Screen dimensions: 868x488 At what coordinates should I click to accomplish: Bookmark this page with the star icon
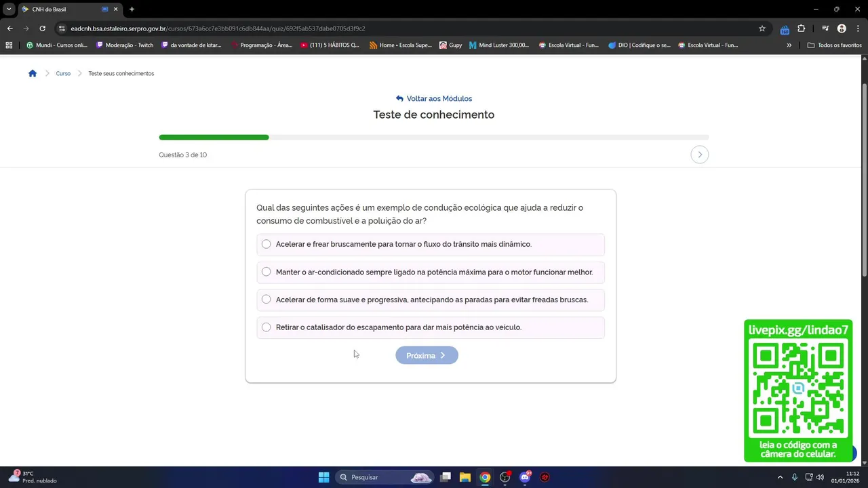click(762, 28)
